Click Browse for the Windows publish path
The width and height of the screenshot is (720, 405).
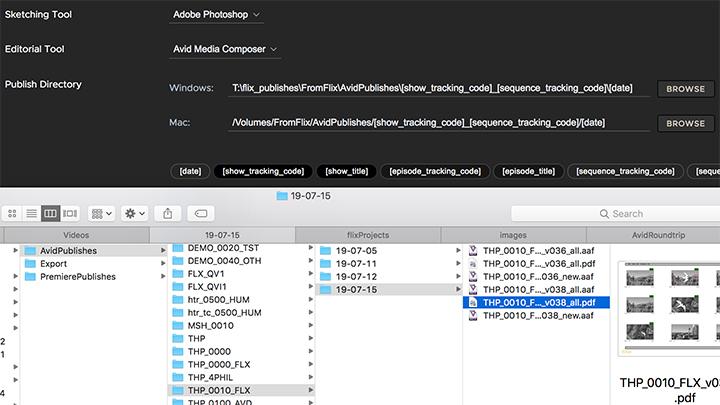pyautogui.click(x=685, y=89)
